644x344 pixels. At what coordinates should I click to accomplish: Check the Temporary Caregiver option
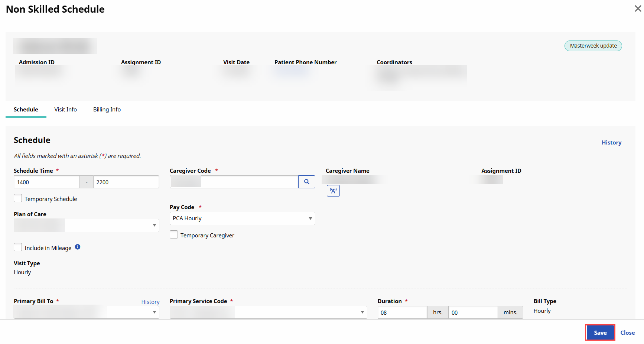point(173,234)
